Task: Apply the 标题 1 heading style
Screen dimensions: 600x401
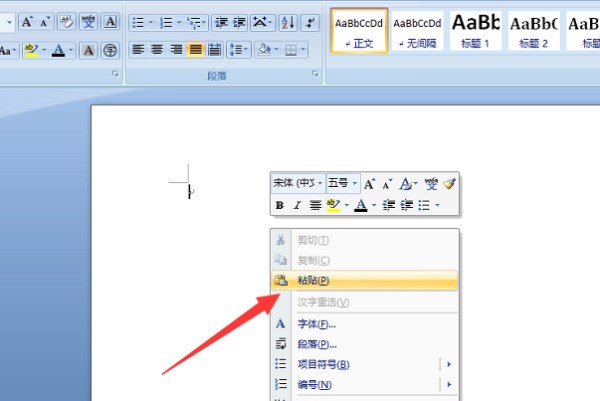Action: (x=476, y=31)
